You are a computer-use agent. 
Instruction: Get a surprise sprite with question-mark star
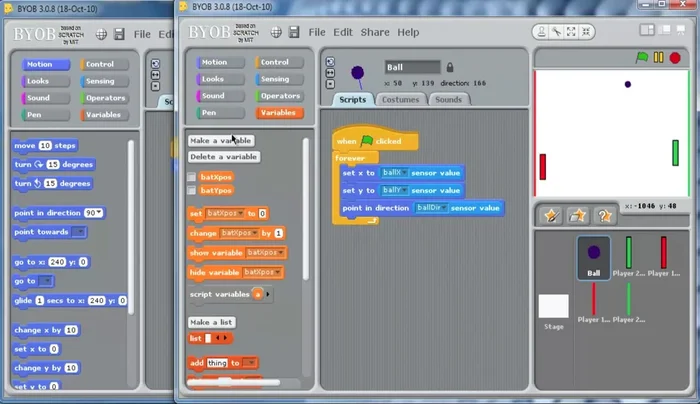(603, 215)
